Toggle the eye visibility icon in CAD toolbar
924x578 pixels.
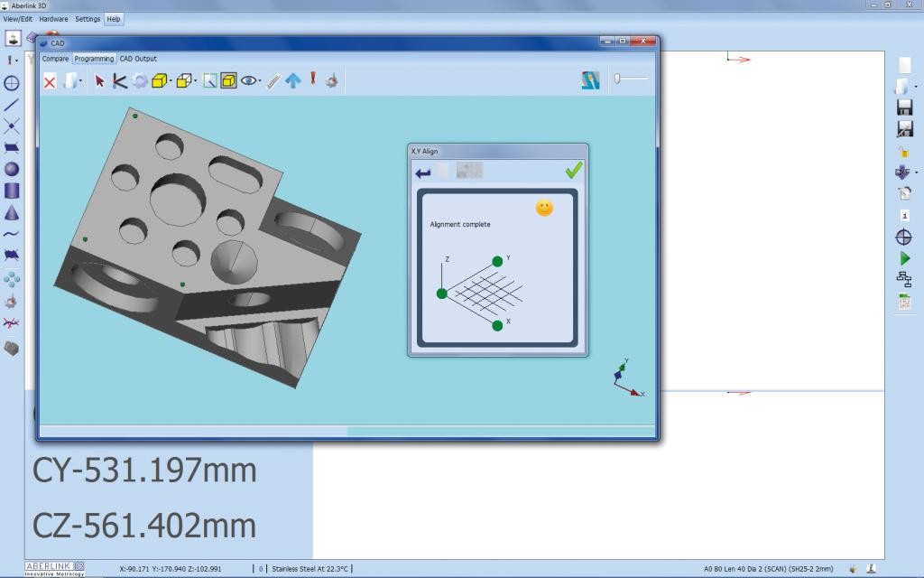click(249, 80)
